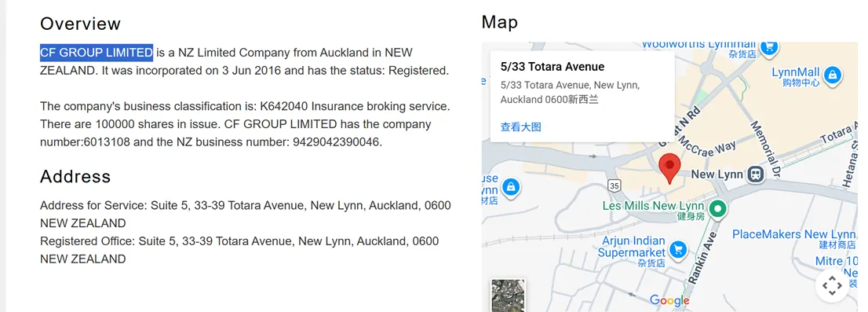868x312 pixels.
Task: Click Woolworths Lynnmall cart icon
Action: 768,48
